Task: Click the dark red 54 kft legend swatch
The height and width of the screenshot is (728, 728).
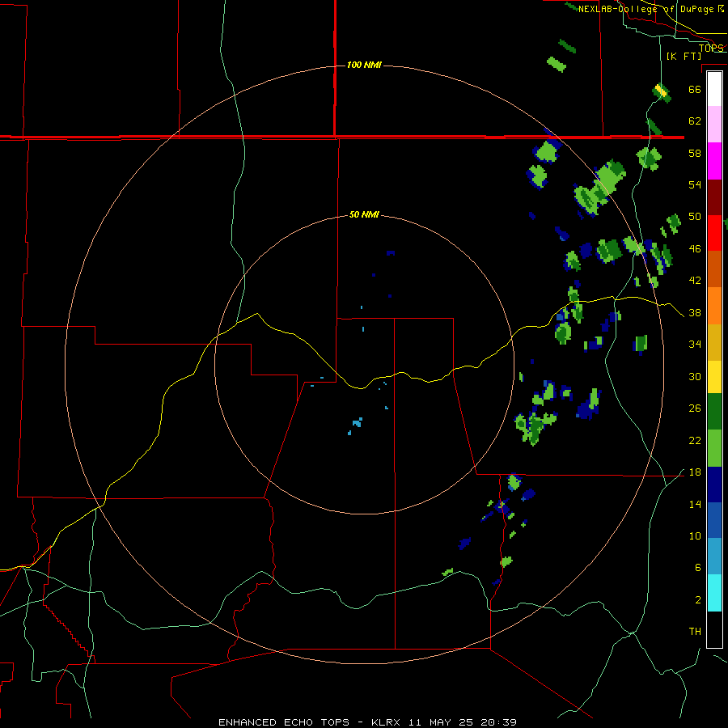Action: pos(714,197)
